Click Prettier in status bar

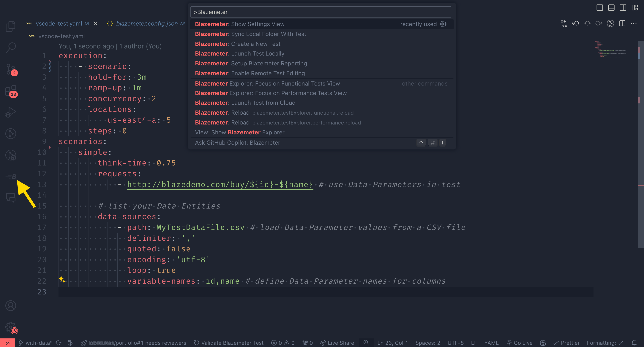coord(566,343)
